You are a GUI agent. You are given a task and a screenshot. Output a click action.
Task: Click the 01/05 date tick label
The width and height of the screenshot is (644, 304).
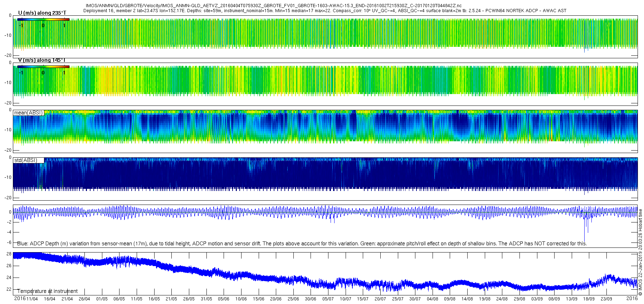pyautogui.click(x=102, y=299)
